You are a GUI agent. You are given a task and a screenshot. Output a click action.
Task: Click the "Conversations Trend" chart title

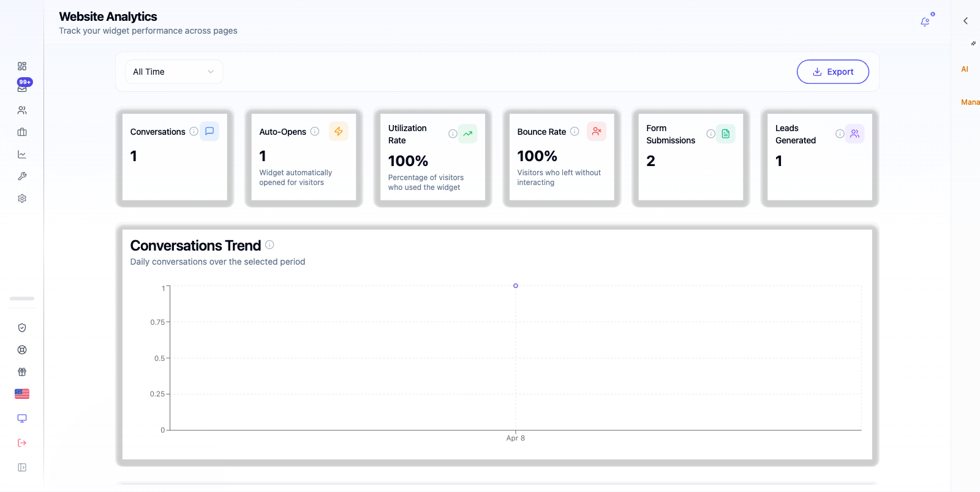195,246
